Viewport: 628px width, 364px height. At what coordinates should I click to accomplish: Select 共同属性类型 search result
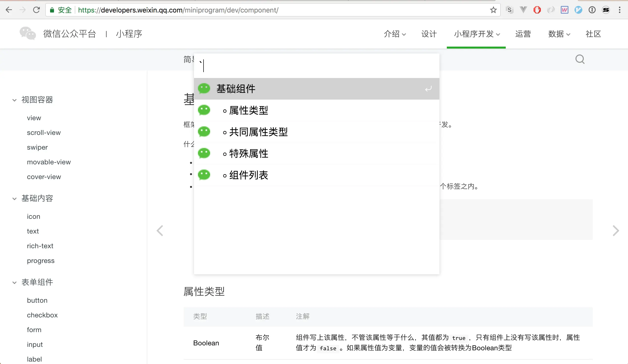click(x=258, y=132)
